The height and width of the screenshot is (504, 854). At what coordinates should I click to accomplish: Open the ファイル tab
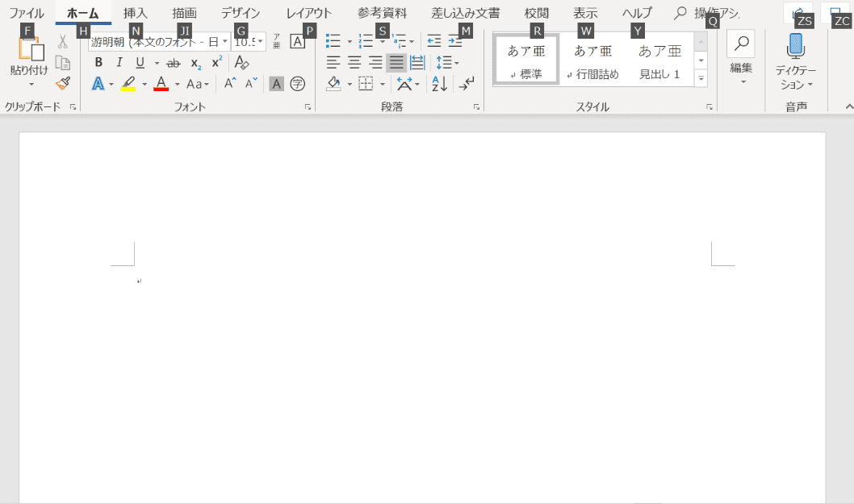pos(27,13)
